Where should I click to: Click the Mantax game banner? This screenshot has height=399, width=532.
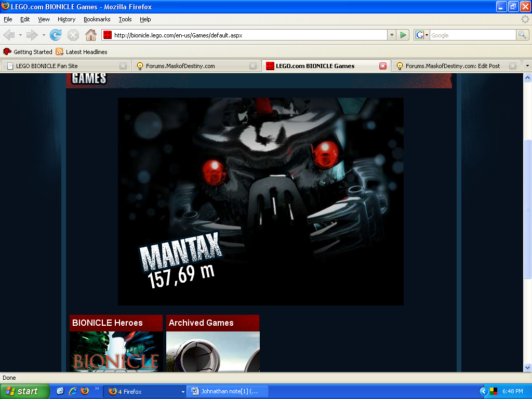[261, 202]
